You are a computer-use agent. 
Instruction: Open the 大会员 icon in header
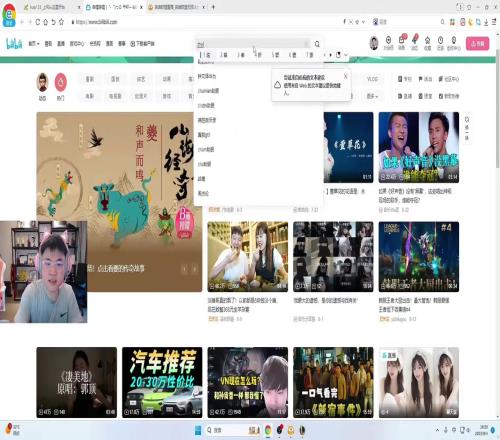click(x=388, y=43)
